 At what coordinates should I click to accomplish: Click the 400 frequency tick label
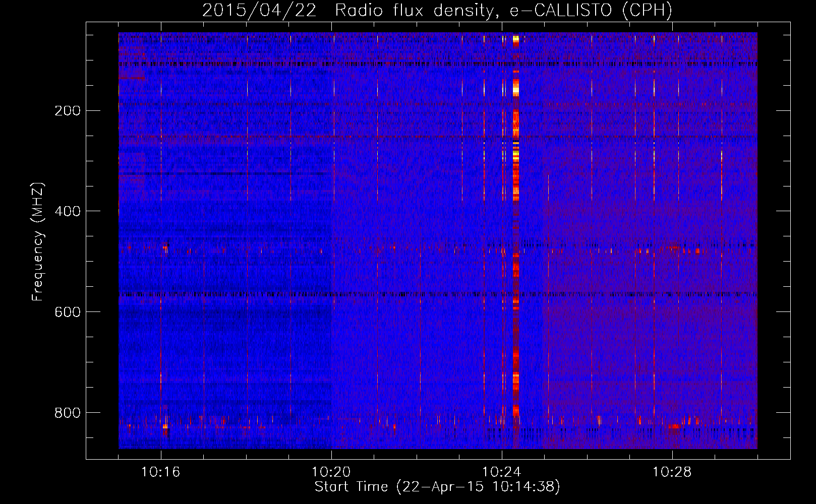pos(68,211)
